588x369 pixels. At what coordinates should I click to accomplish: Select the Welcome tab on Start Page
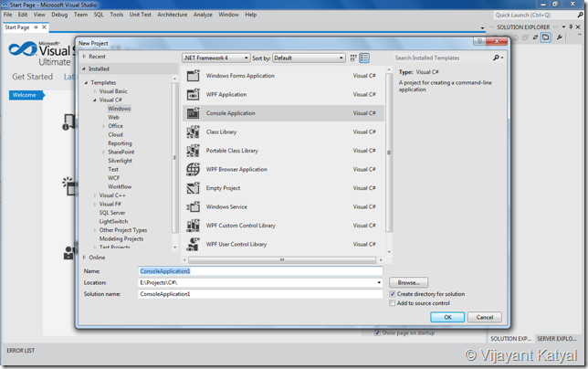click(x=26, y=95)
